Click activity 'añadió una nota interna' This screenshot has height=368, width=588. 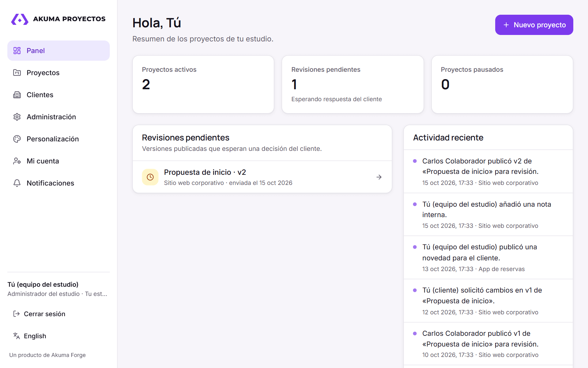point(488,214)
